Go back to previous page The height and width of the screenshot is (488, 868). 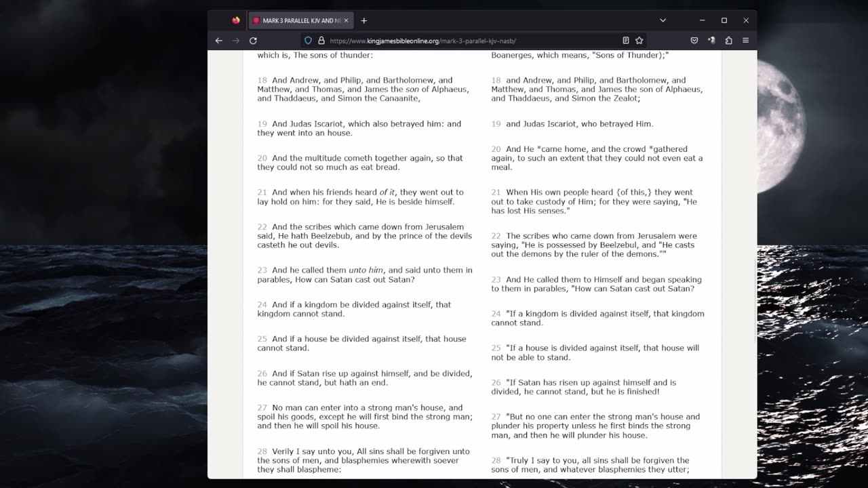pyautogui.click(x=218, y=41)
